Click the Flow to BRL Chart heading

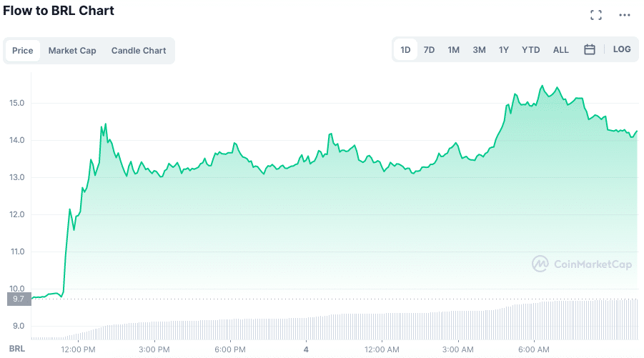click(59, 11)
